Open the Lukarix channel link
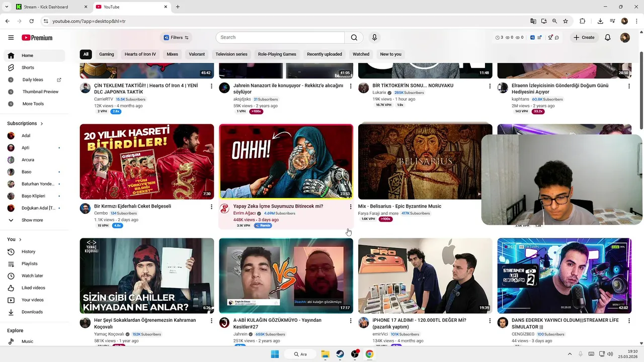The height and width of the screenshot is (362, 644). tap(379, 93)
